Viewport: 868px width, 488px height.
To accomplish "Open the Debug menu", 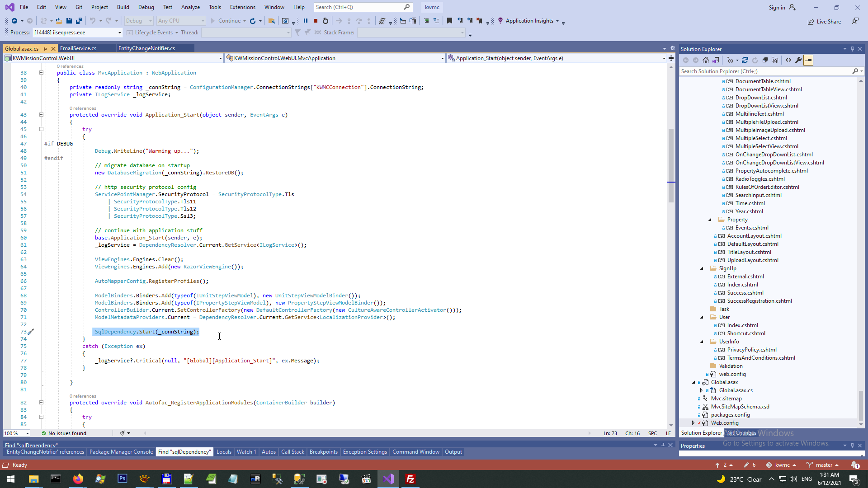I will point(146,7).
